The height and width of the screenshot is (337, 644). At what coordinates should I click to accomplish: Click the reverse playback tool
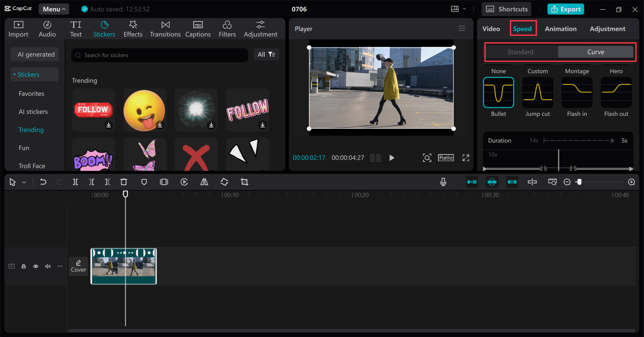(x=184, y=182)
